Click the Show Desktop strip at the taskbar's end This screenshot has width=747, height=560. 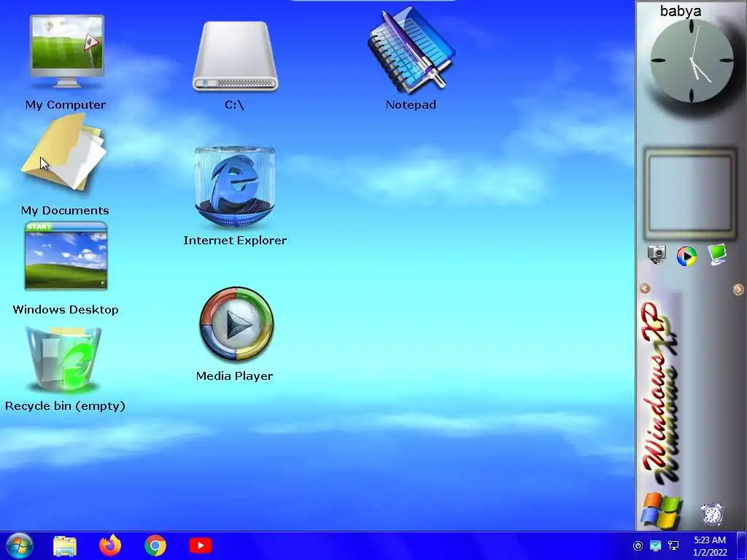coord(742,545)
